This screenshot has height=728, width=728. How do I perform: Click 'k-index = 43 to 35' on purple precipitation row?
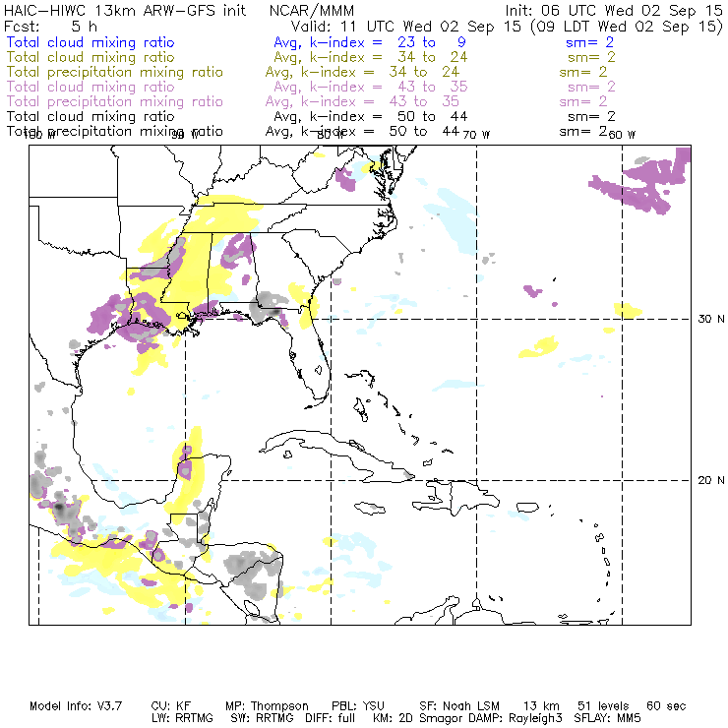(x=381, y=101)
